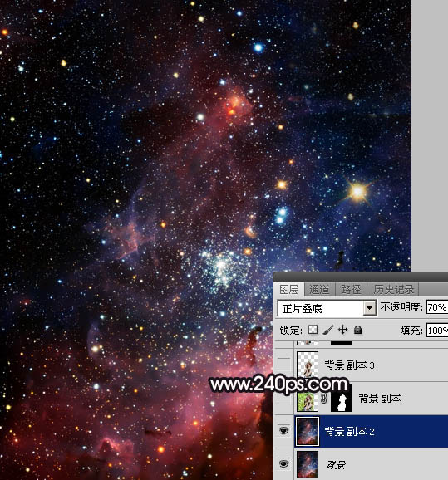The image size is (448, 480).
Task: Click the mask link icon on 背景 副本
Action: (x=324, y=399)
